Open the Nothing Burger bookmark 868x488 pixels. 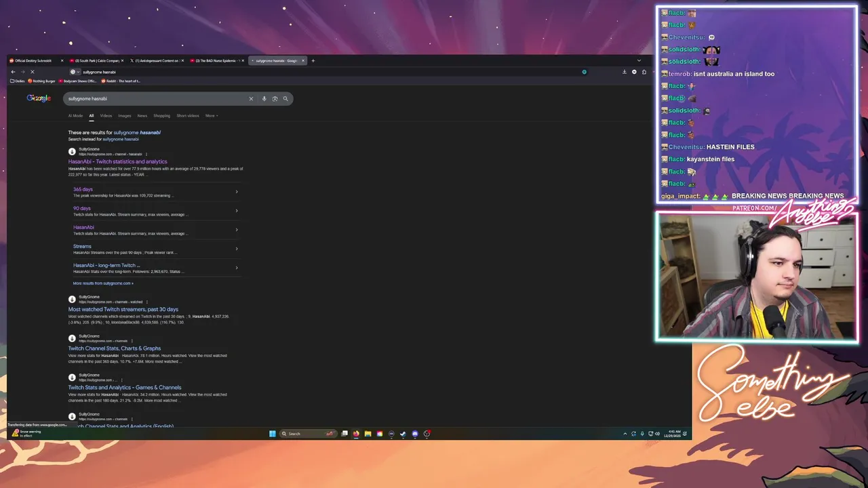pyautogui.click(x=41, y=81)
